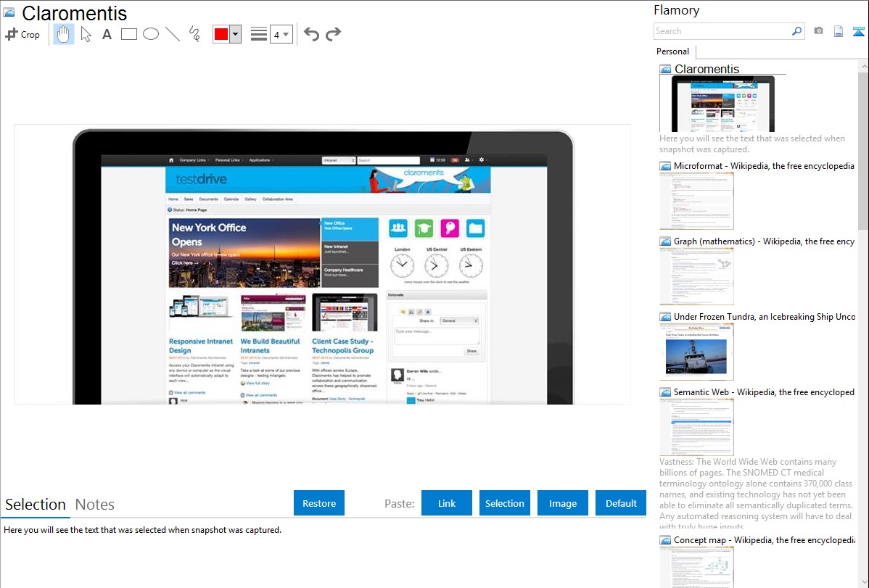Click the red color swatch
Image resolution: width=869 pixels, height=588 pixels.
[x=221, y=34]
